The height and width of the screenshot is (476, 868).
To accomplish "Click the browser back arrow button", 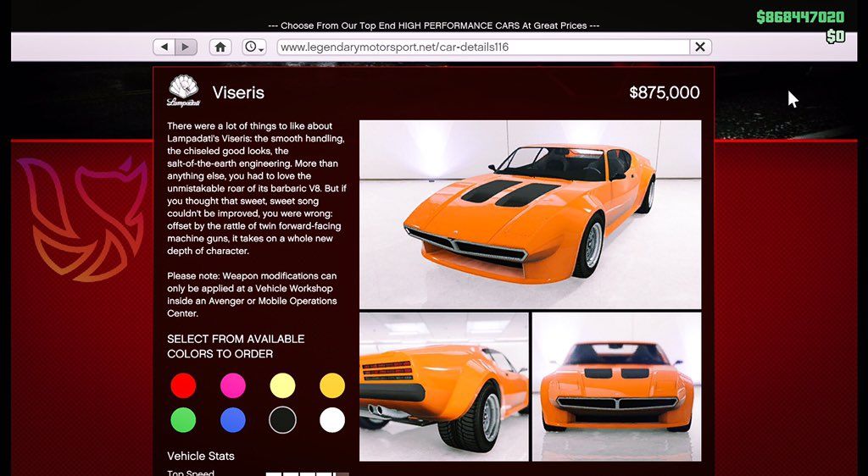I will [164, 47].
